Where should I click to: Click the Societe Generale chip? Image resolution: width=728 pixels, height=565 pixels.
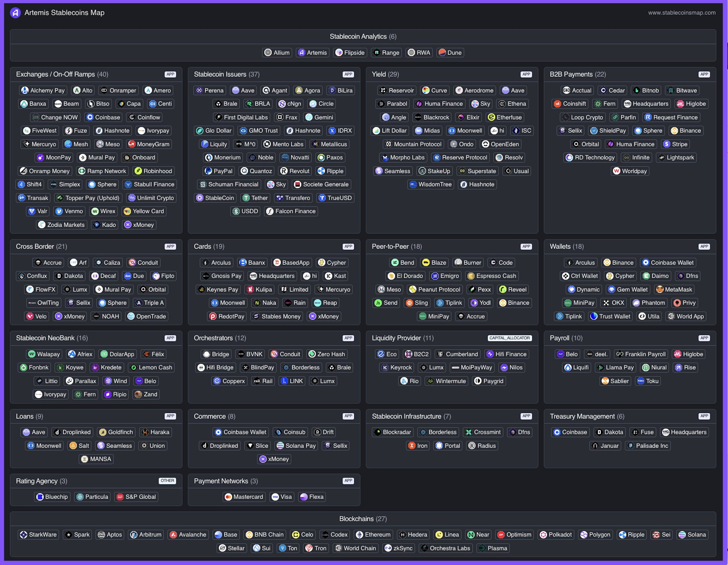pos(321,185)
